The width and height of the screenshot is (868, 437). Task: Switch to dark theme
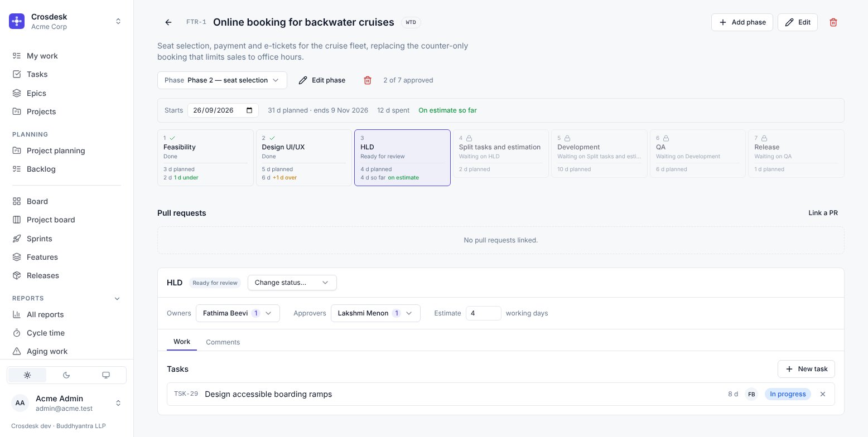[66, 375]
